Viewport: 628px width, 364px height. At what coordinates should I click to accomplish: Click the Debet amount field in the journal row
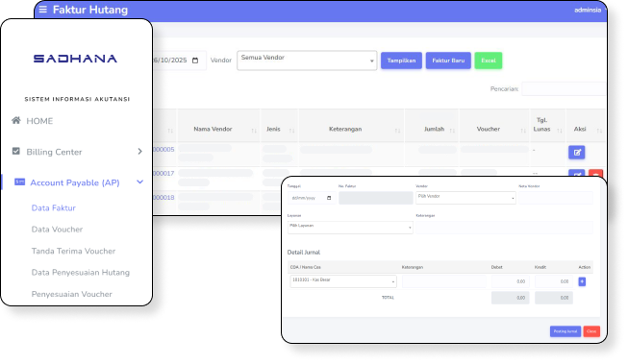click(511, 281)
